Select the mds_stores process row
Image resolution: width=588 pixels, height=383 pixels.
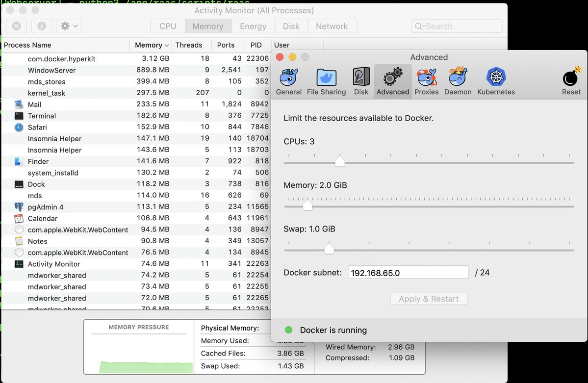[x=136, y=81]
